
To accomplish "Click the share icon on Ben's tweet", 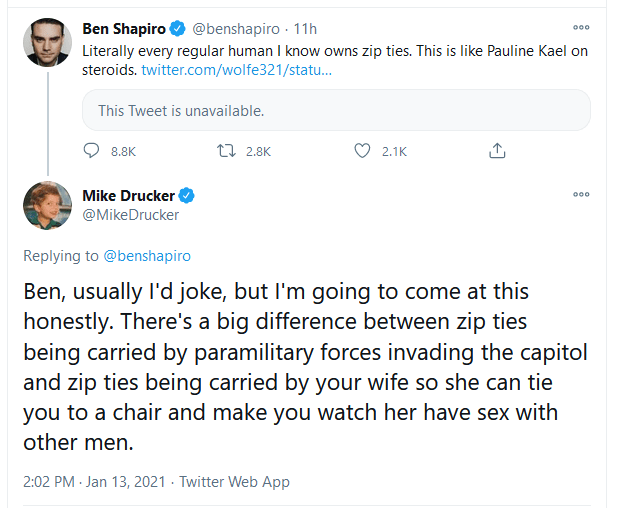I will (495, 151).
